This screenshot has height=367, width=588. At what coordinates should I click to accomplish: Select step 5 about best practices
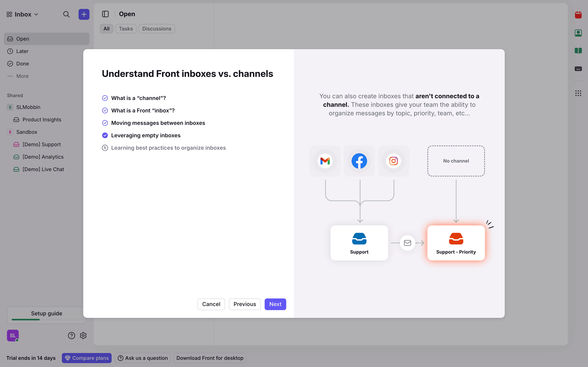(168, 148)
